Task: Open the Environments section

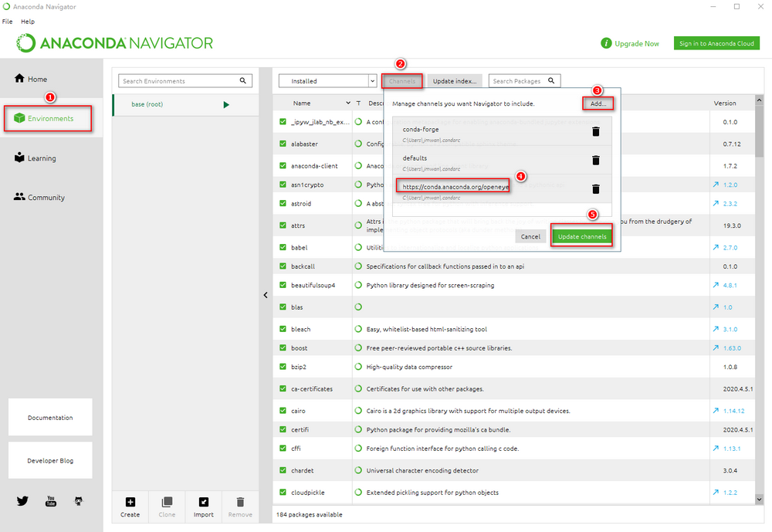Action: [x=44, y=118]
